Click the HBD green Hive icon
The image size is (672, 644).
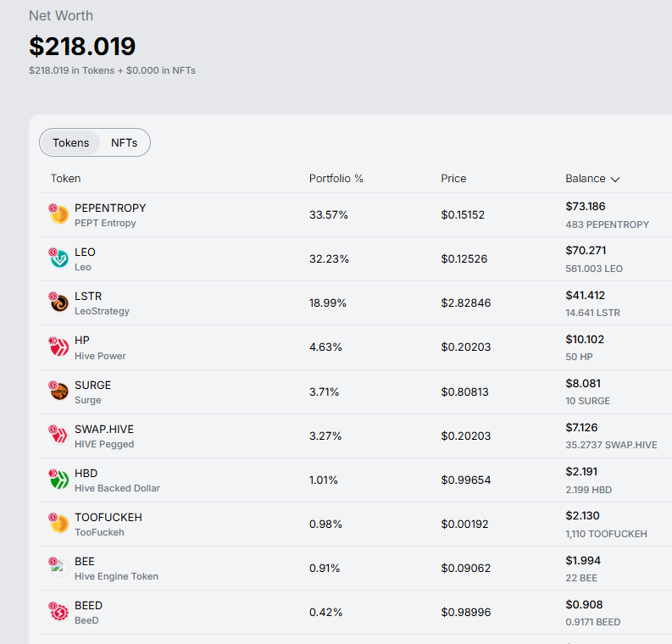(58, 479)
